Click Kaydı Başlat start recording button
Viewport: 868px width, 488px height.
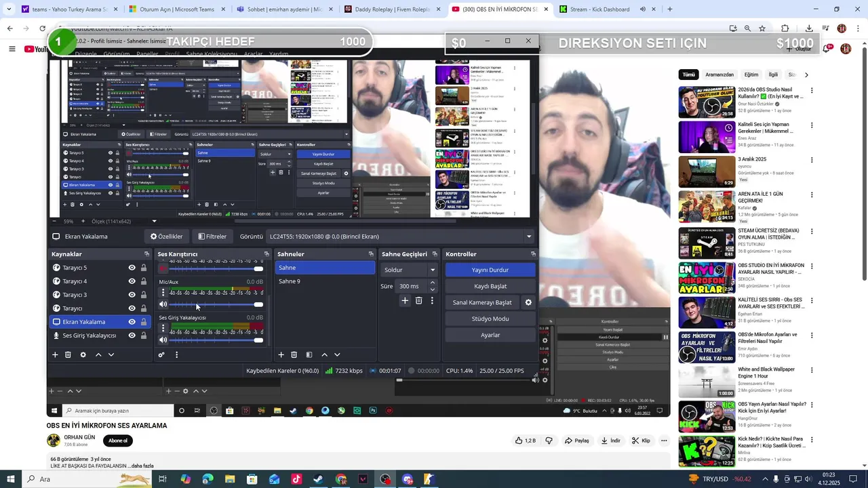[490, 286]
